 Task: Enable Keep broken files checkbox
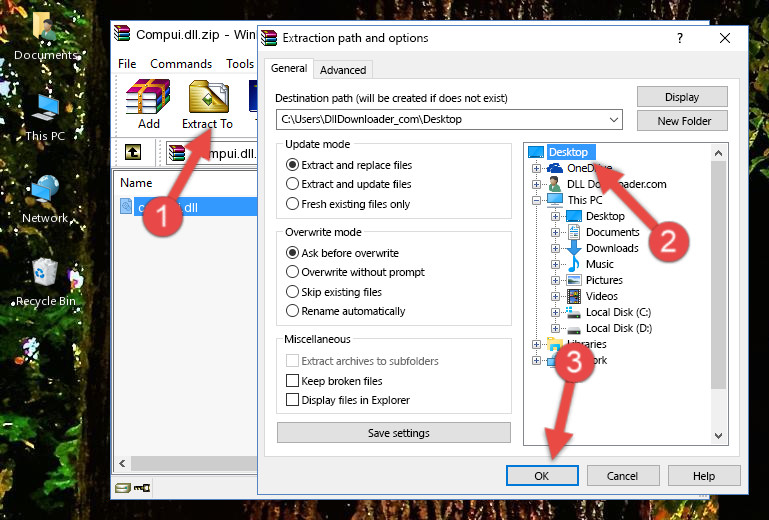point(292,381)
